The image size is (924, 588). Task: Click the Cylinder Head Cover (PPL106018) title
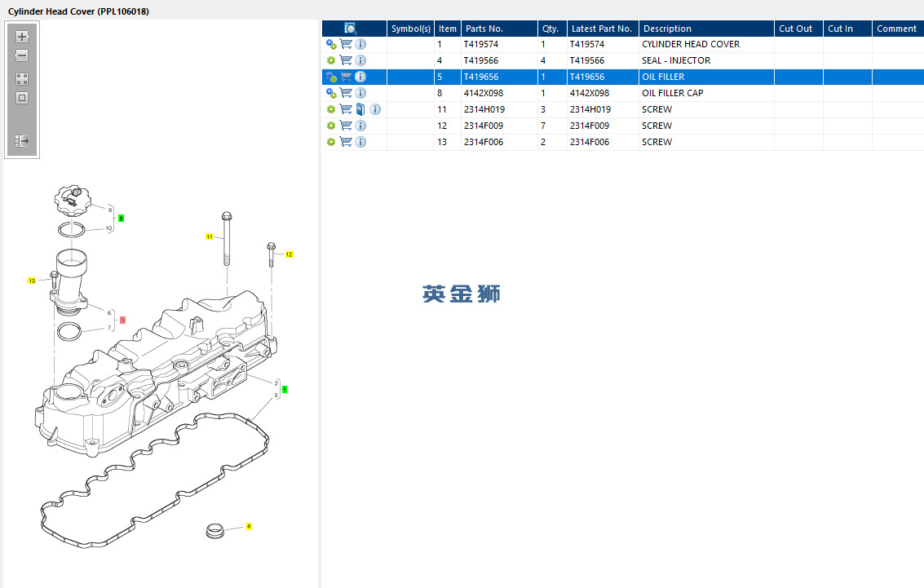pos(78,11)
